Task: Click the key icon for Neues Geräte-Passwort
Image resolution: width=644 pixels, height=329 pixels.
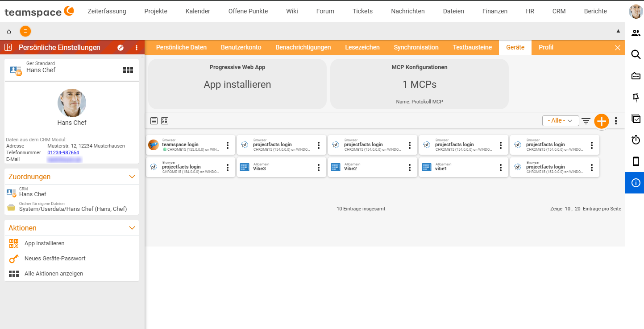Action: pyautogui.click(x=14, y=259)
